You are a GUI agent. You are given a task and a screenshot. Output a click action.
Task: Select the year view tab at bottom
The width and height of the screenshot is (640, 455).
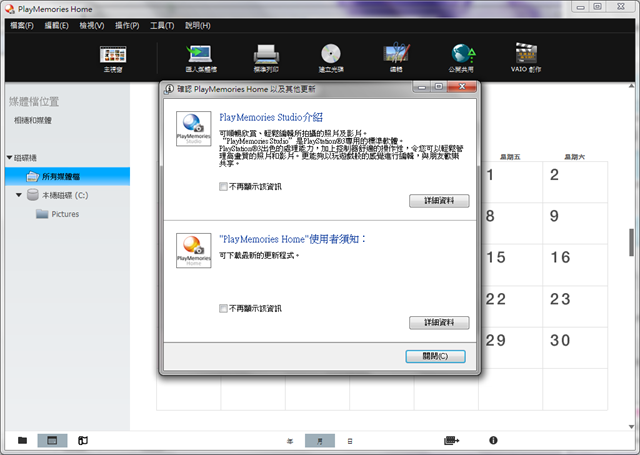point(290,441)
